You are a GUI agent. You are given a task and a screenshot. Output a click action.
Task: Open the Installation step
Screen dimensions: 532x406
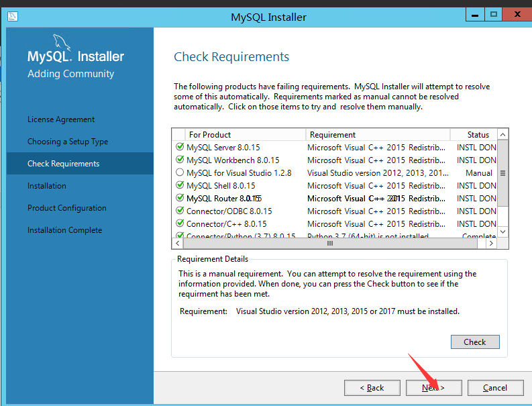[47, 186]
